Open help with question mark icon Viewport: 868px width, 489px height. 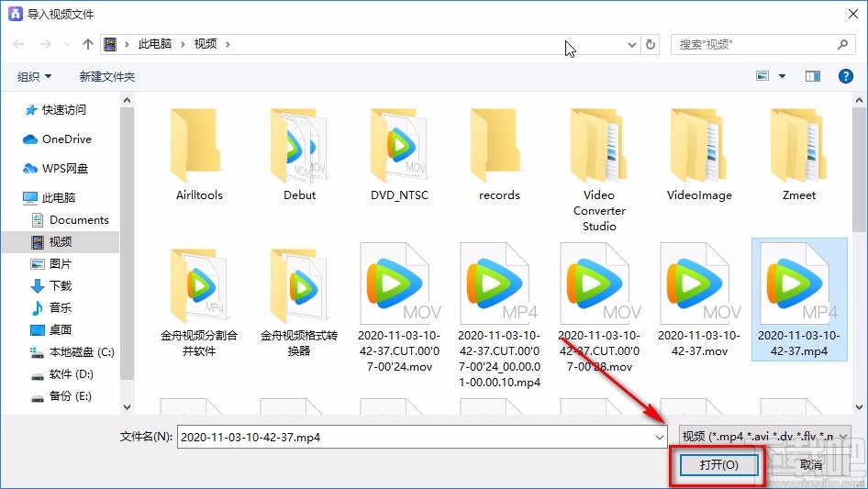(x=845, y=76)
